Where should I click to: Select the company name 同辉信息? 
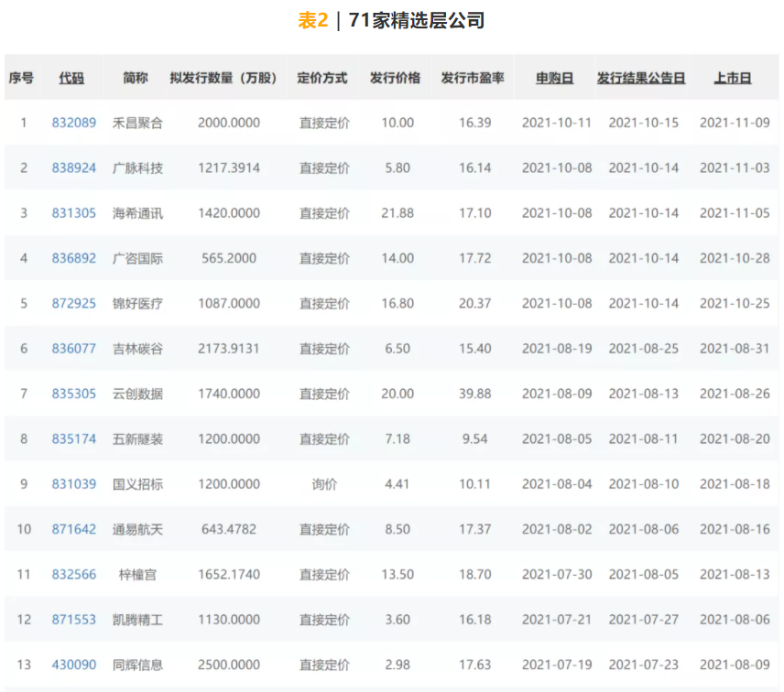pyautogui.click(x=137, y=665)
